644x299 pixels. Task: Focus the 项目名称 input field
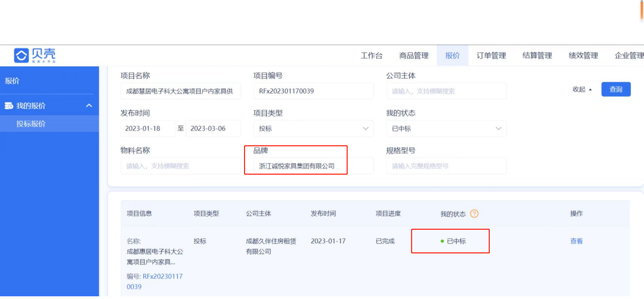181,91
